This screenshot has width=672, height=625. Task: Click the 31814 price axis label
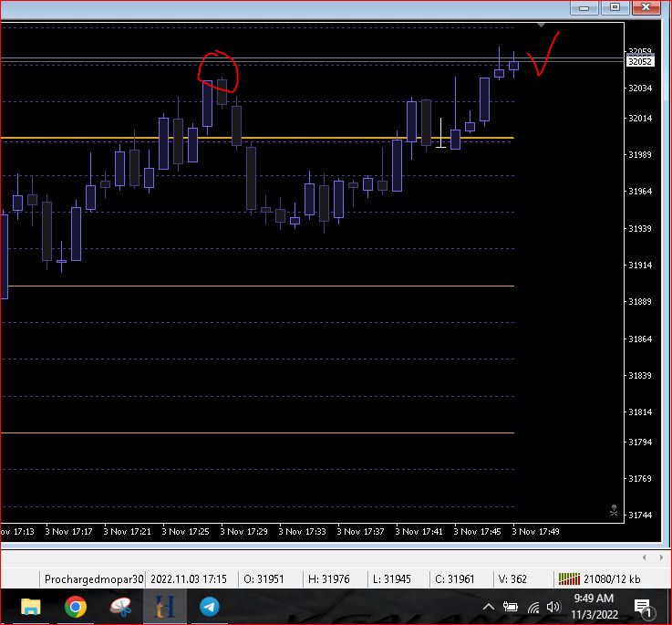point(640,411)
